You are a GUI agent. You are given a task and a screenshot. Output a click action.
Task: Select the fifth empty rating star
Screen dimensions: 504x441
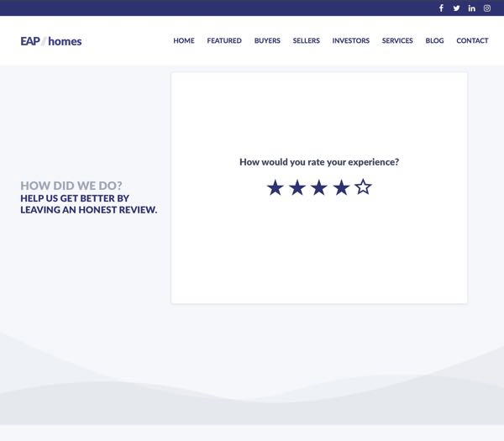pos(363,186)
